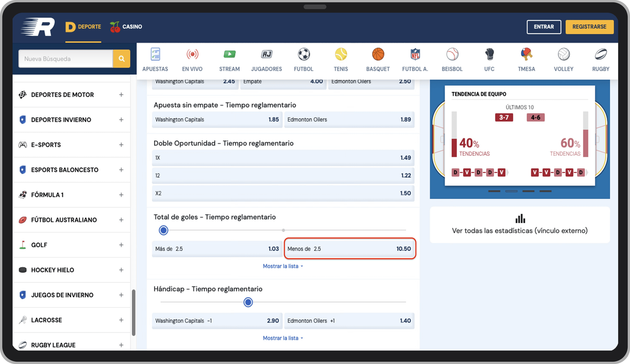The height and width of the screenshot is (364, 630).
Task: Expand the Fórmula 1 sidebar category
Action: pyautogui.click(x=121, y=195)
